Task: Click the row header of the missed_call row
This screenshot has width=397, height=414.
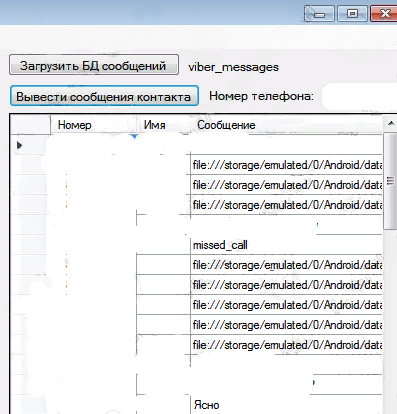Action: click(x=31, y=245)
